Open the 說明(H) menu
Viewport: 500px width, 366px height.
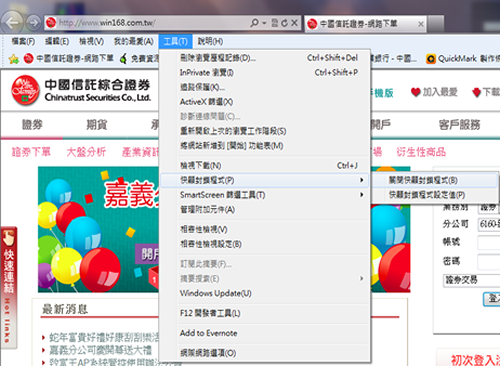click(x=210, y=41)
